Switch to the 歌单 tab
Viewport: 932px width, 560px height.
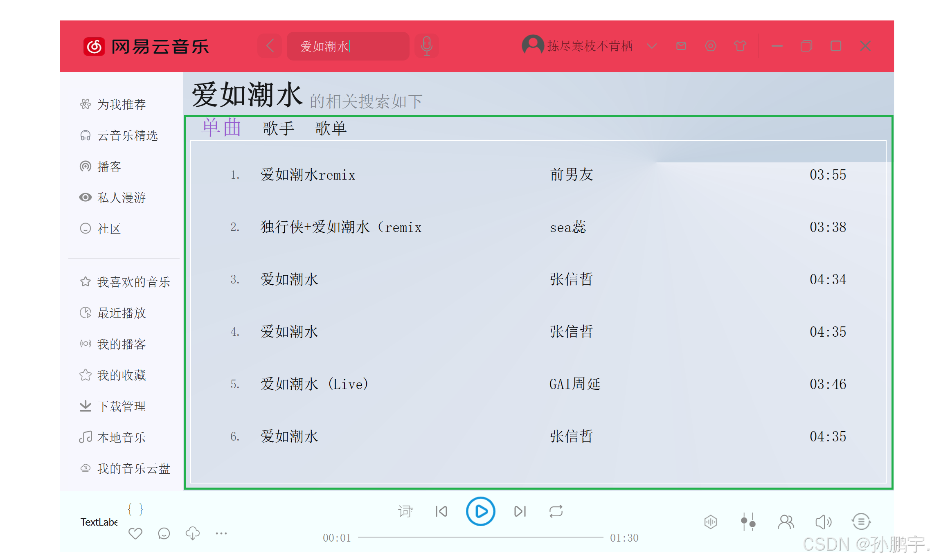[x=331, y=128]
